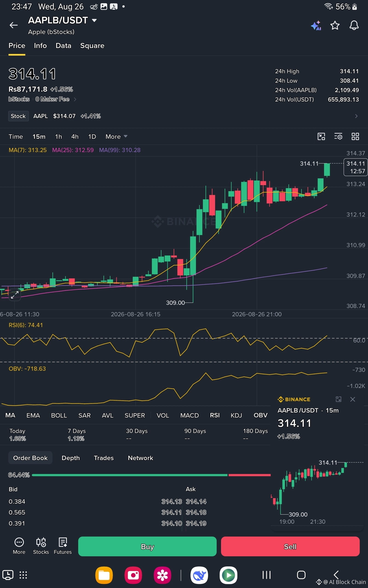Switch to the Price tab
Image resolution: width=368 pixels, height=588 pixels.
click(17, 46)
